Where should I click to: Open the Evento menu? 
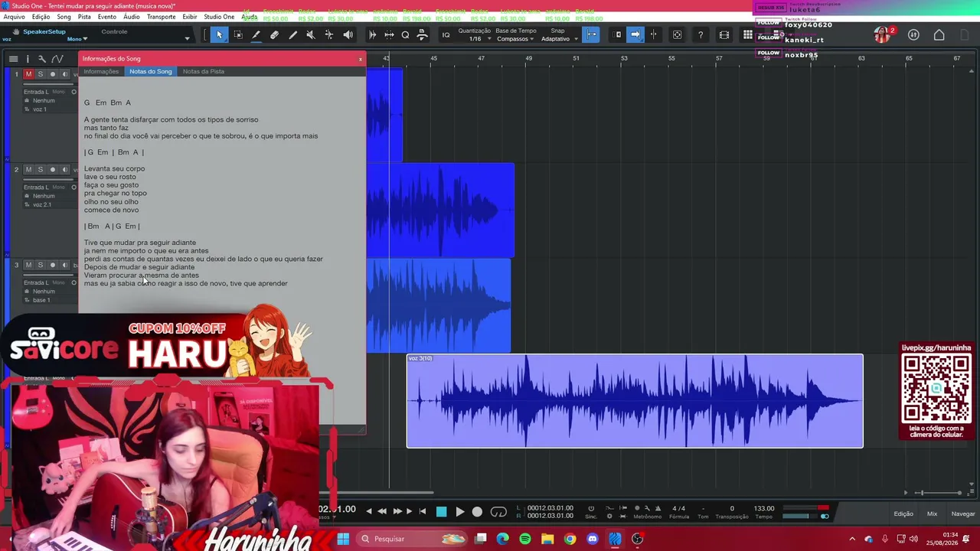[x=107, y=17]
